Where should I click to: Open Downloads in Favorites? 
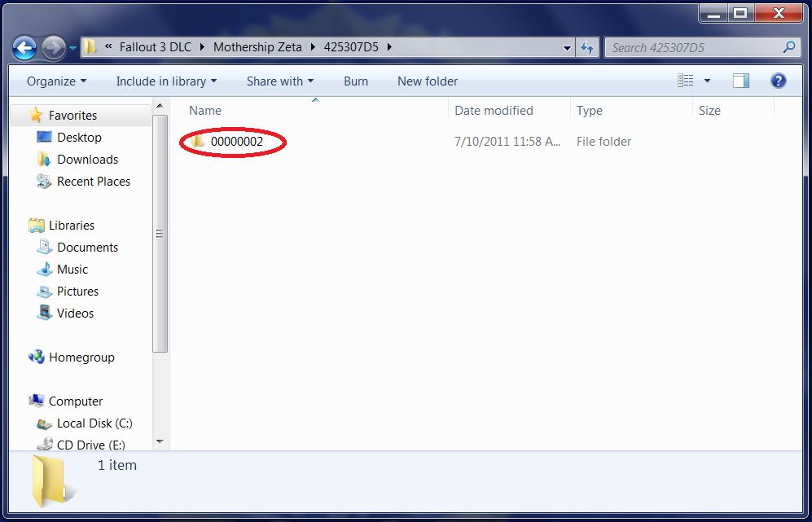pyautogui.click(x=87, y=160)
